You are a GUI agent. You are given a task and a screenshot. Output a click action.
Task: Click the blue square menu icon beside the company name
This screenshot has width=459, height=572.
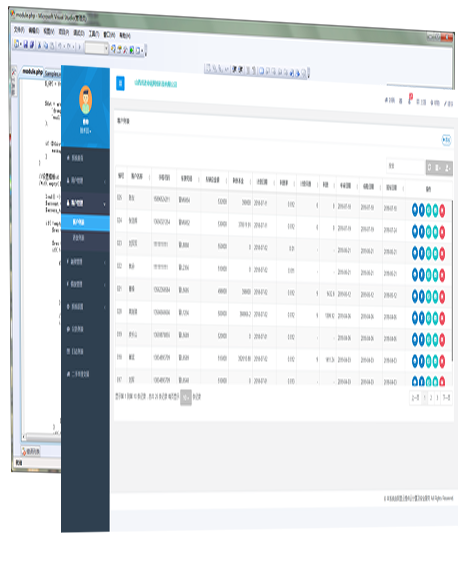(120, 83)
